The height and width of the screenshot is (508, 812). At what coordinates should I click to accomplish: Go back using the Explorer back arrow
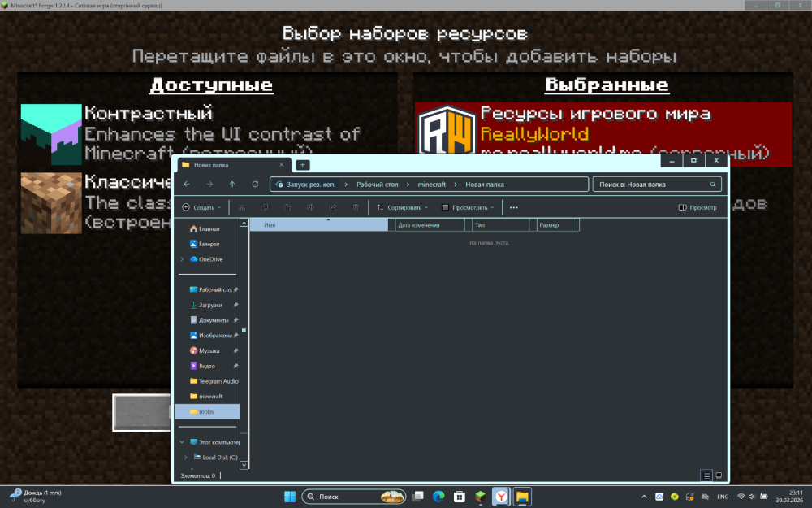[x=187, y=184]
